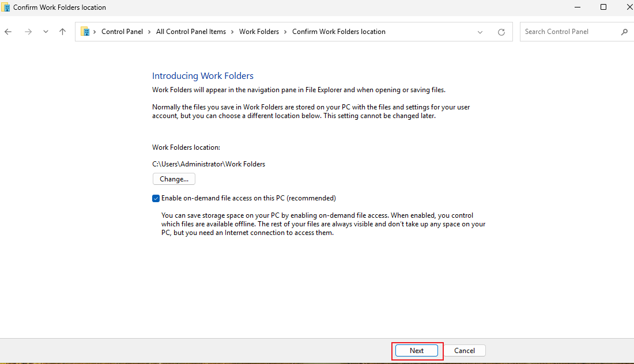
Task: Go up one level with the Up arrow
Action: click(62, 32)
